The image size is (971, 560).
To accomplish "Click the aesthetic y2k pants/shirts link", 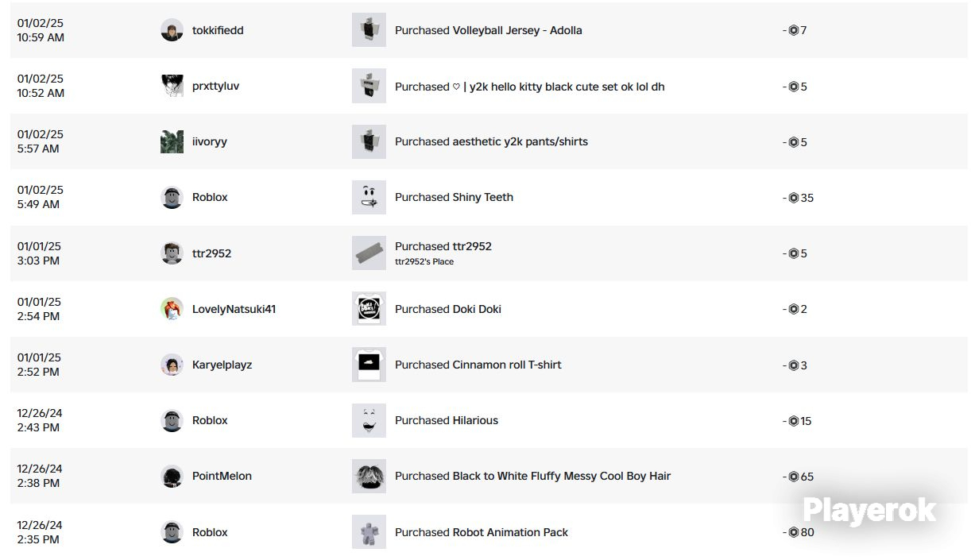I will (x=520, y=141).
